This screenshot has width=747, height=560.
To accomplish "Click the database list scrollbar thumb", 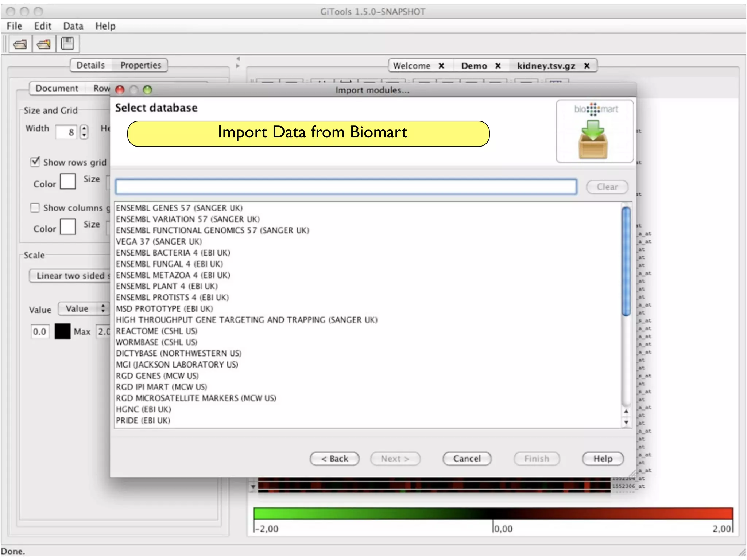I will 626,261.
